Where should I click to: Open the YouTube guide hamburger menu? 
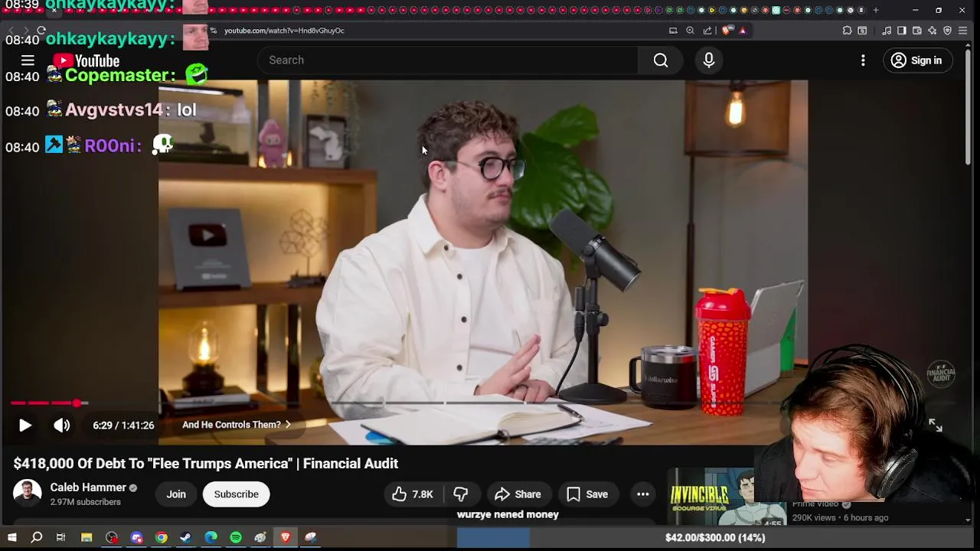(28, 60)
